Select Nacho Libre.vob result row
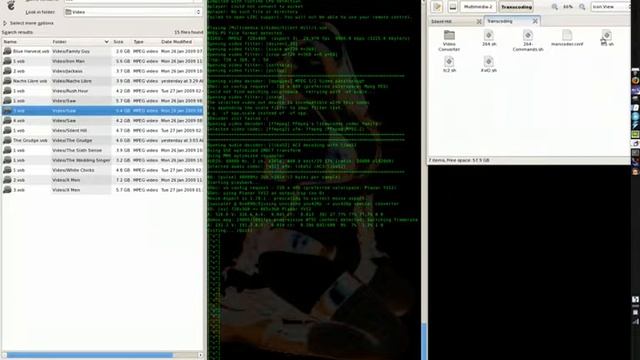The width and height of the screenshot is (640, 360). pyautogui.click(x=102, y=81)
